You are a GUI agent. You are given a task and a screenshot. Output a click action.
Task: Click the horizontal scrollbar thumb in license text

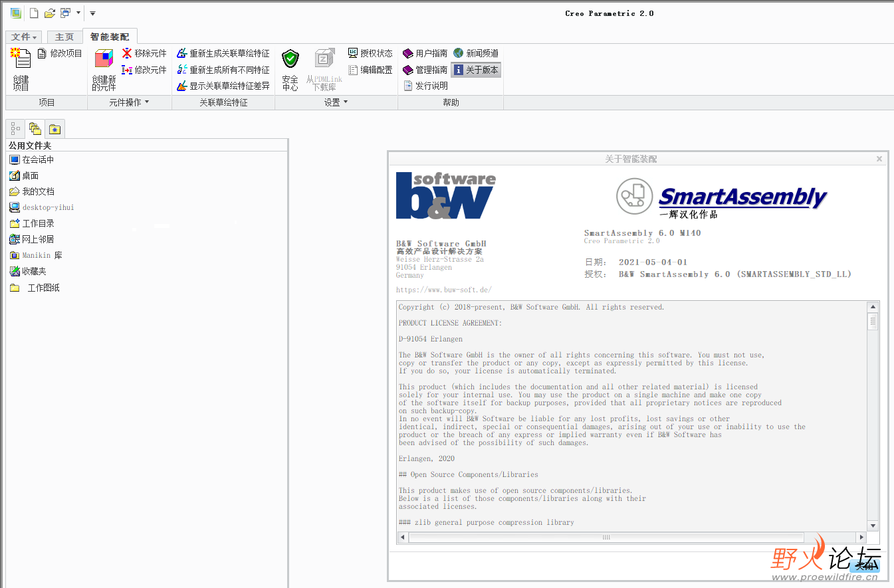(606, 537)
